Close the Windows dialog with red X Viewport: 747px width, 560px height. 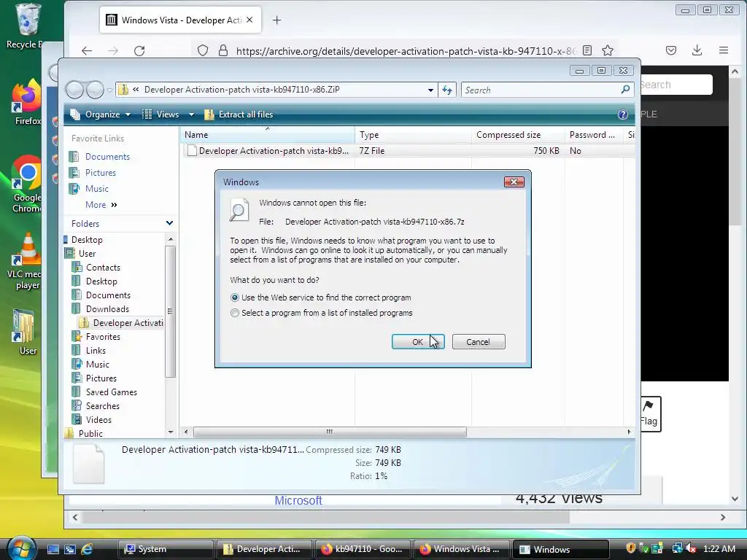coord(514,182)
